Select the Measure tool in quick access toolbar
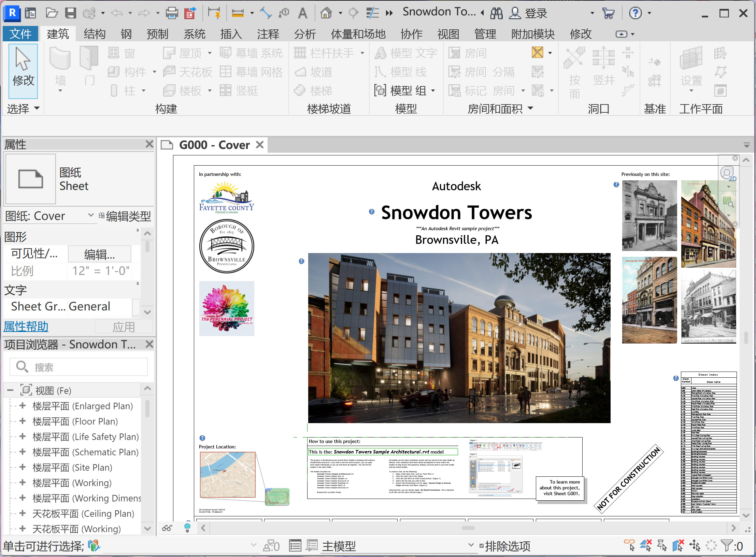The height and width of the screenshot is (557, 756). pos(238,13)
